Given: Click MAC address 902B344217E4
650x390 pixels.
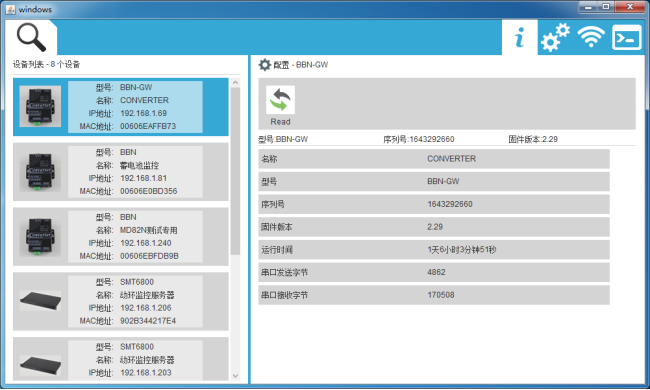Looking at the screenshot, I should pos(148,321).
